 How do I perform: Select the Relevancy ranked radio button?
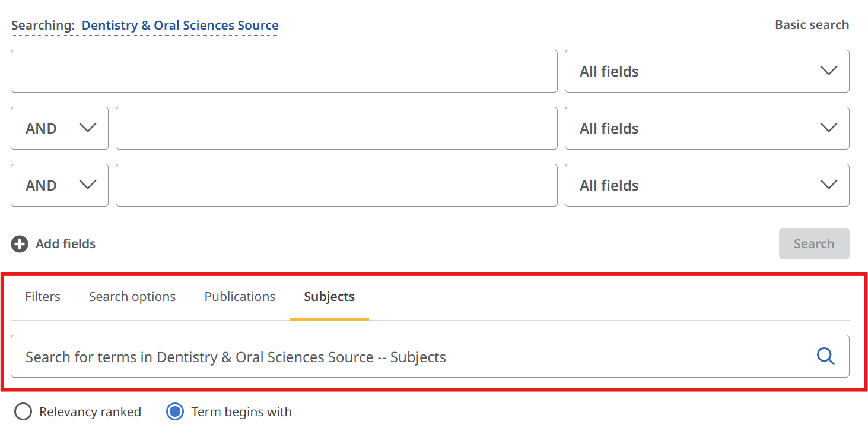click(23, 412)
